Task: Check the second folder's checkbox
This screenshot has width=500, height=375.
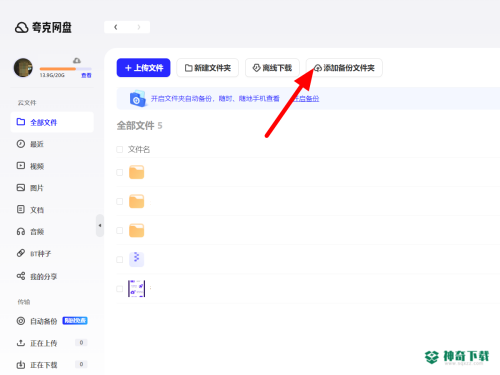Action: coord(119,201)
